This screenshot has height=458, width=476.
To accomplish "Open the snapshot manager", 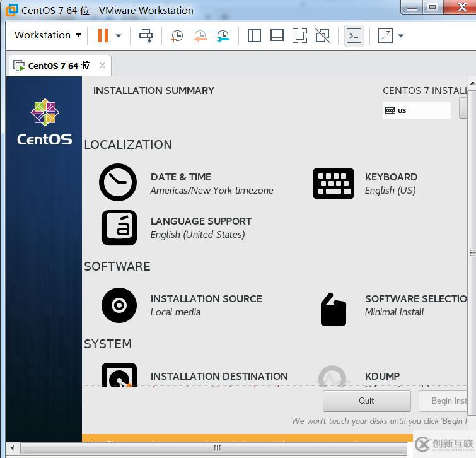I will pyautogui.click(x=223, y=36).
